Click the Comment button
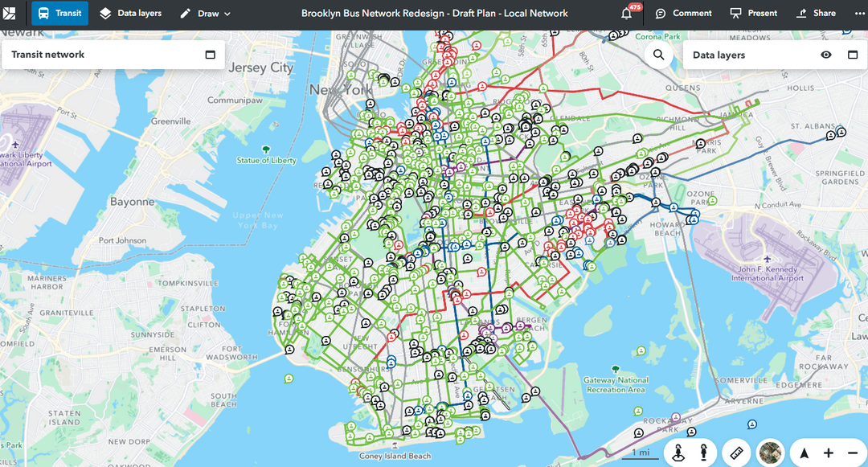868x467 pixels. 683,14
